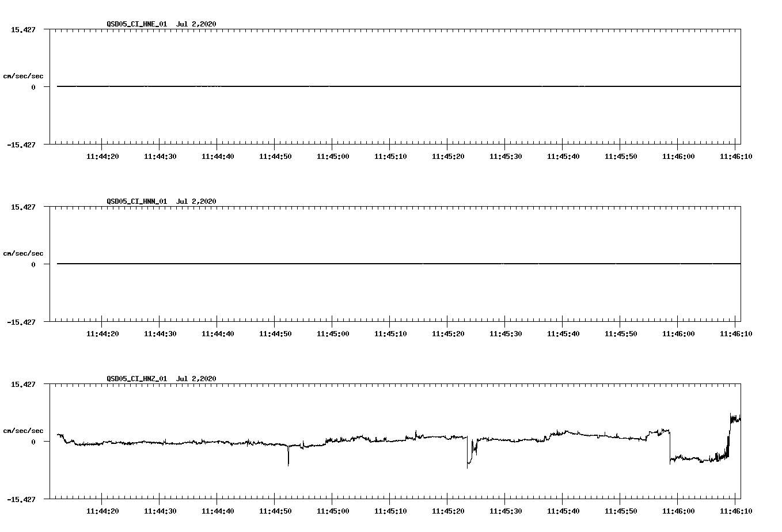Click the QSD05_CI_HNE_01 plot title
The height and width of the screenshot is (532, 782).
coord(161,24)
